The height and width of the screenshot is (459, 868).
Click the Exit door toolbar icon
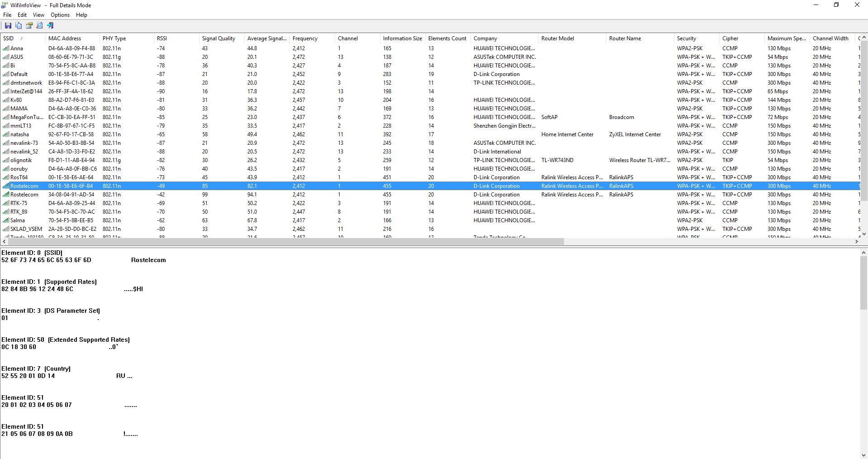click(50, 25)
